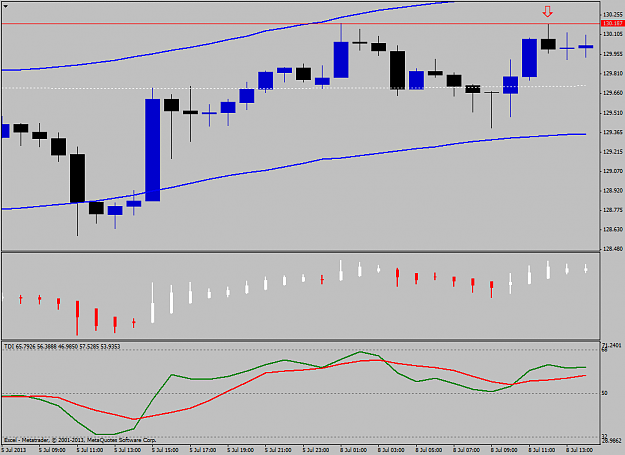Click the 5 Jul 21:00 time label
Screen dimensions: 625x455
coord(279,450)
